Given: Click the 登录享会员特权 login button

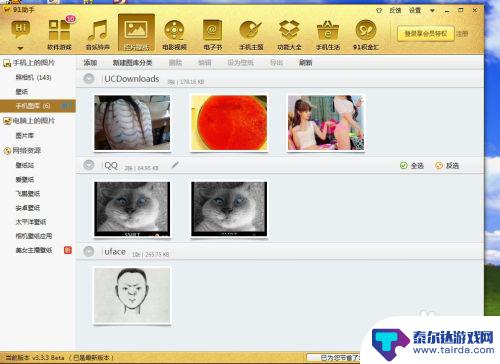Looking at the screenshot, I should pos(426,34).
